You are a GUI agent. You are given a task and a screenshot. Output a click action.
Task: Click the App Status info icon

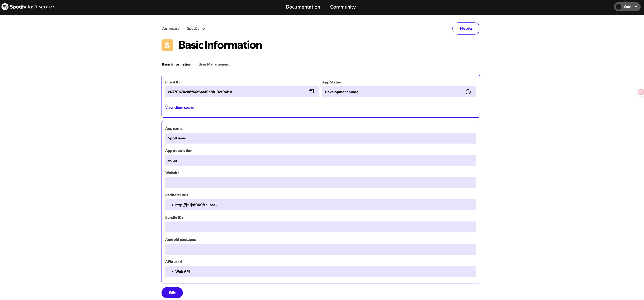(468, 92)
